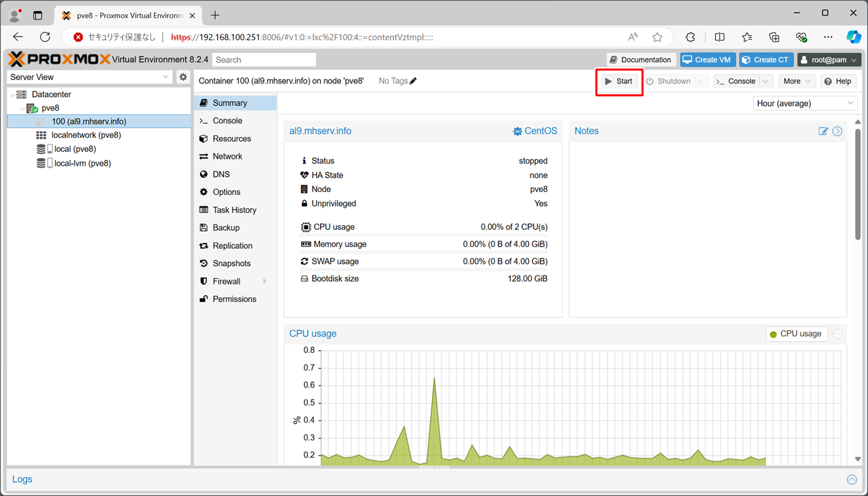The width and height of the screenshot is (868, 496).
Task: Click the vertical scrollbar in summary panel
Action: tap(857, 183)
